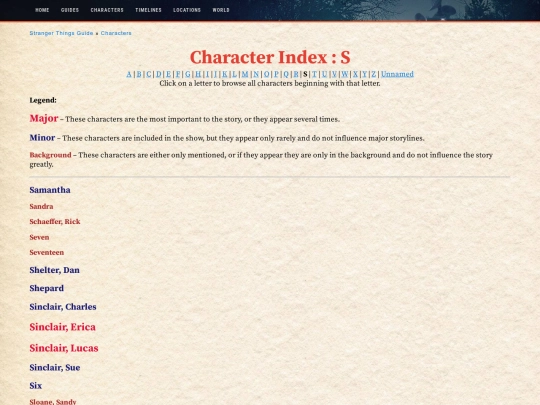Browse characters starting with letter D

click(159, 74)
